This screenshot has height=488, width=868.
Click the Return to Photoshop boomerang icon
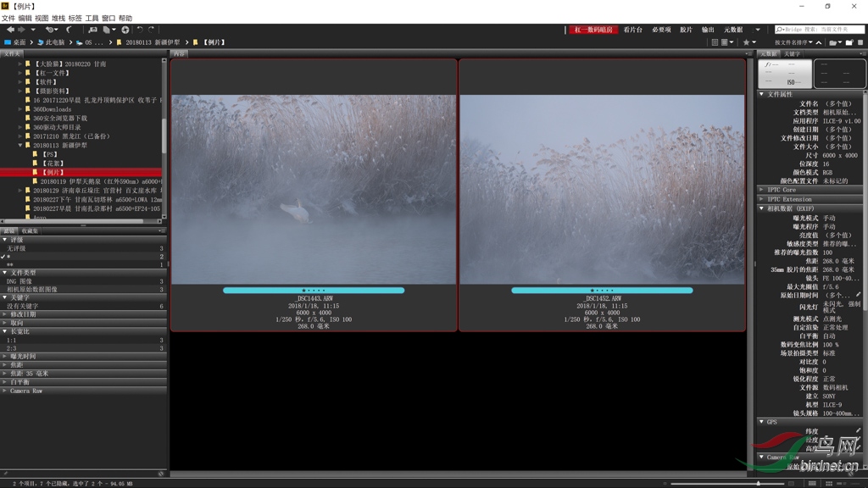tap(70, 30)
